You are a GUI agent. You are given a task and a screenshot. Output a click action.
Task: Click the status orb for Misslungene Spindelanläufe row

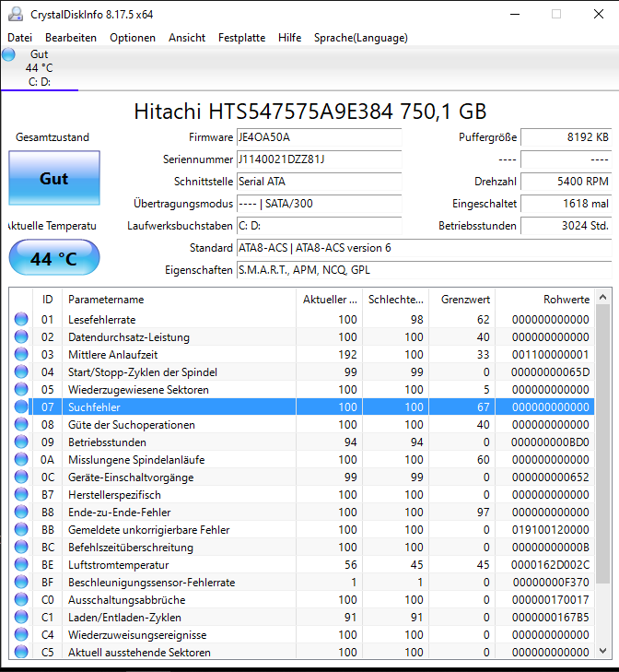(x=21, y=459)
